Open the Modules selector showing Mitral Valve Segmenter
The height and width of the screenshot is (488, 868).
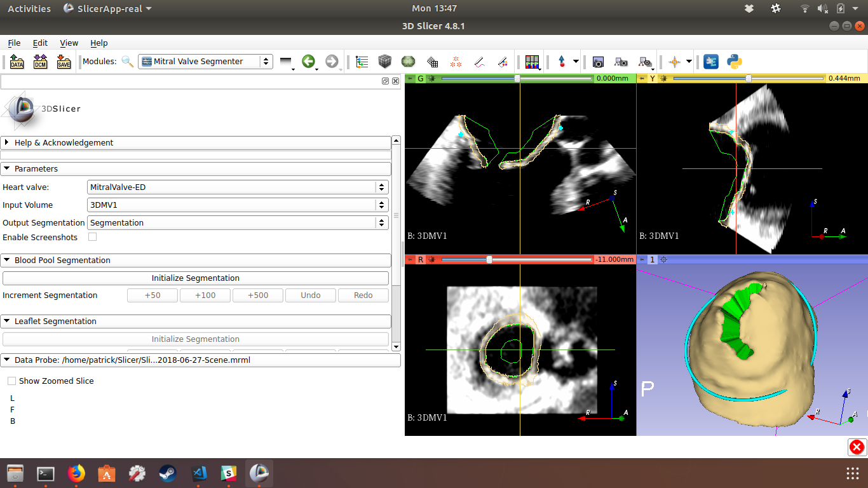[205, 62]
